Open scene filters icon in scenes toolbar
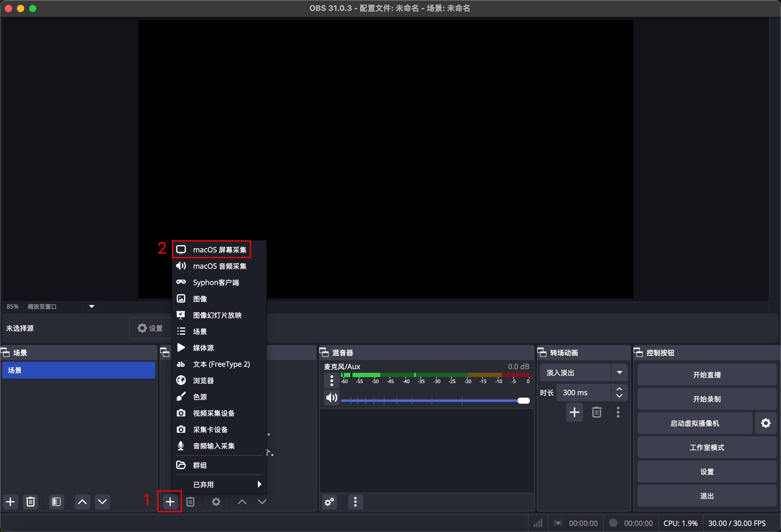Screen dimensions: 781x532 pyautogui.click(x=57, y=502)
